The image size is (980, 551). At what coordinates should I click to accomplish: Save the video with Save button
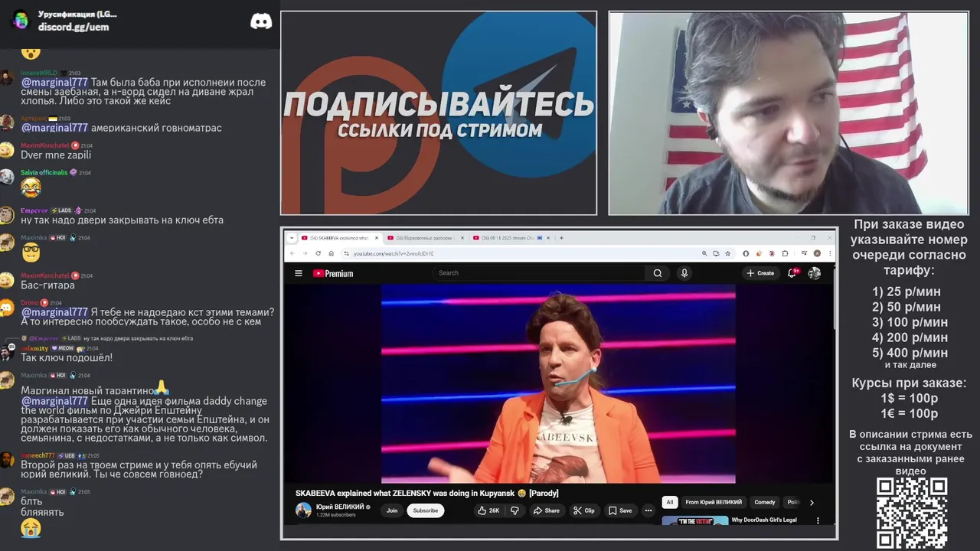click(620, 510)
